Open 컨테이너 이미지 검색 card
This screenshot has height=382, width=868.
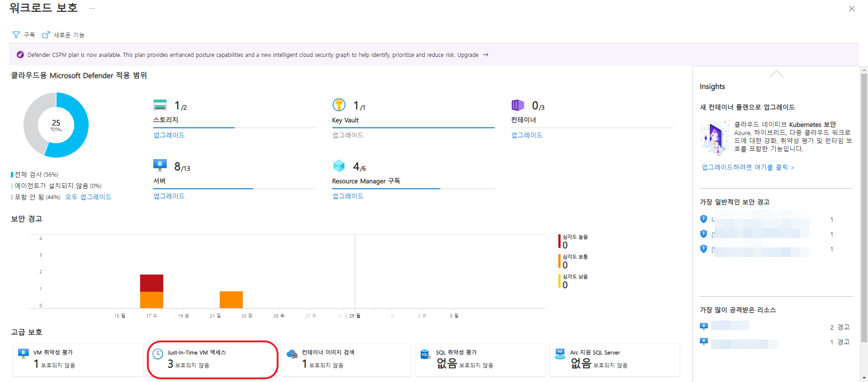coord(346,359)
